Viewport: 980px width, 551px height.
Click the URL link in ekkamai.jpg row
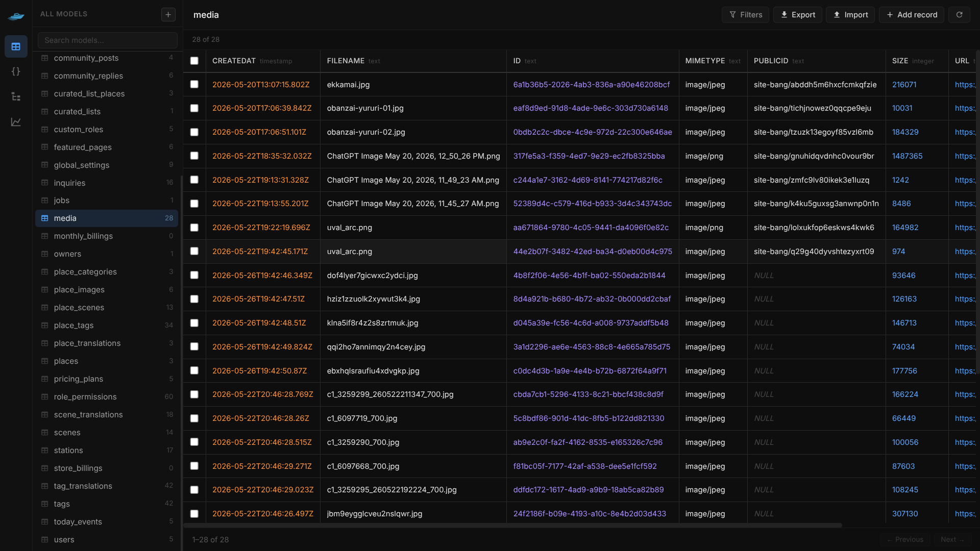(965, 85)
